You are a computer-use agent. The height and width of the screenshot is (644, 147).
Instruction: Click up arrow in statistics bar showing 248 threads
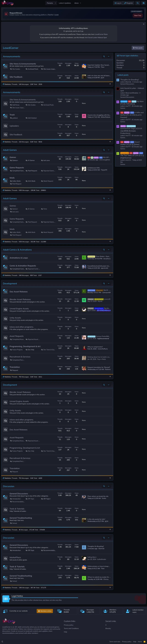pos(110,275)
